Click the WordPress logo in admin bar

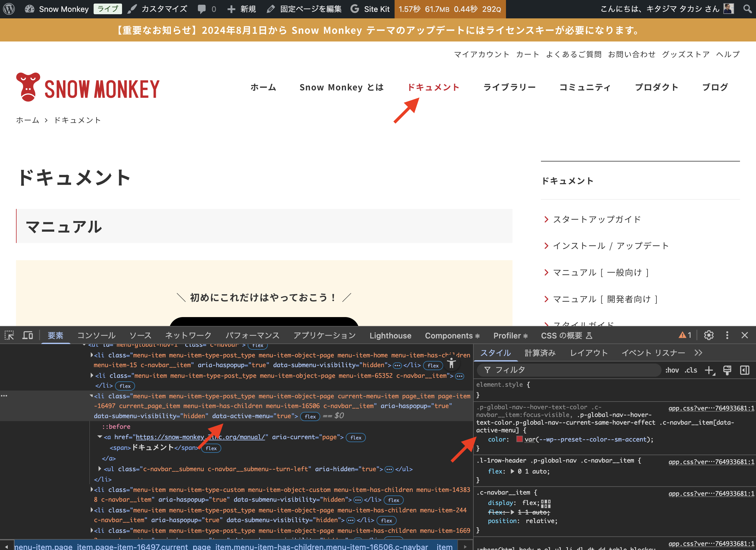point(9,9)
